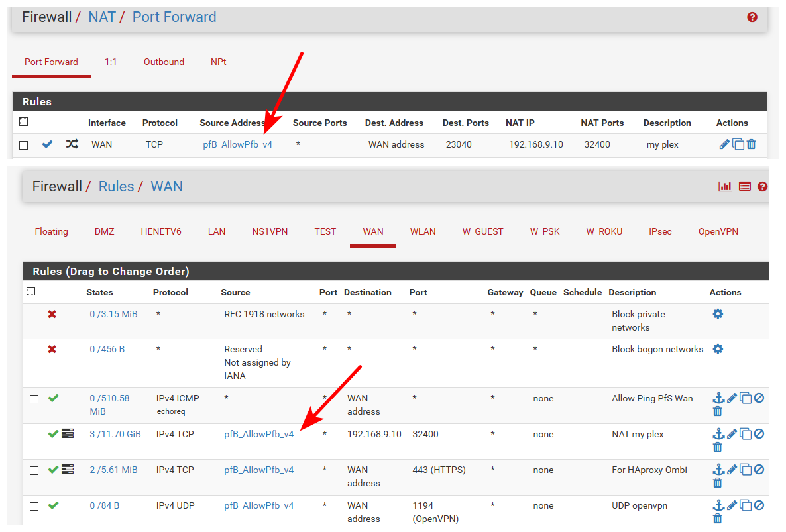Copy the 'Allow Ping PfS Wan' rule
Image resolution: width=786 pixels, height=532 pixels.
(746, 398)
